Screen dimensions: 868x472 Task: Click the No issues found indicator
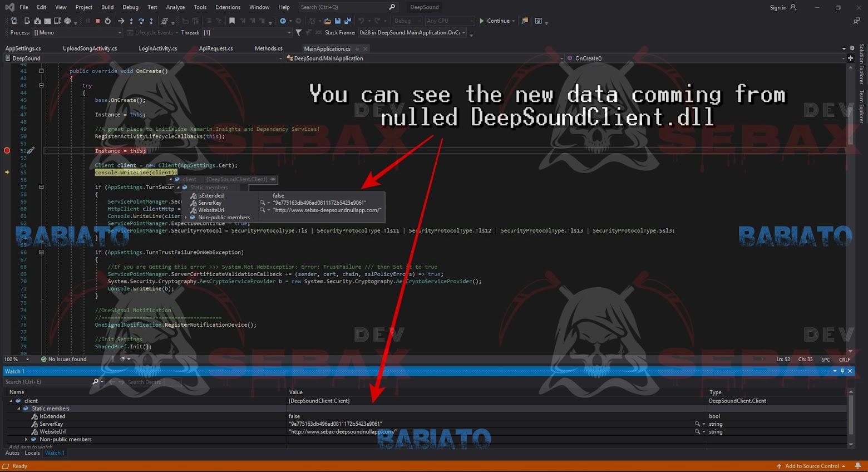coord(63,359)
